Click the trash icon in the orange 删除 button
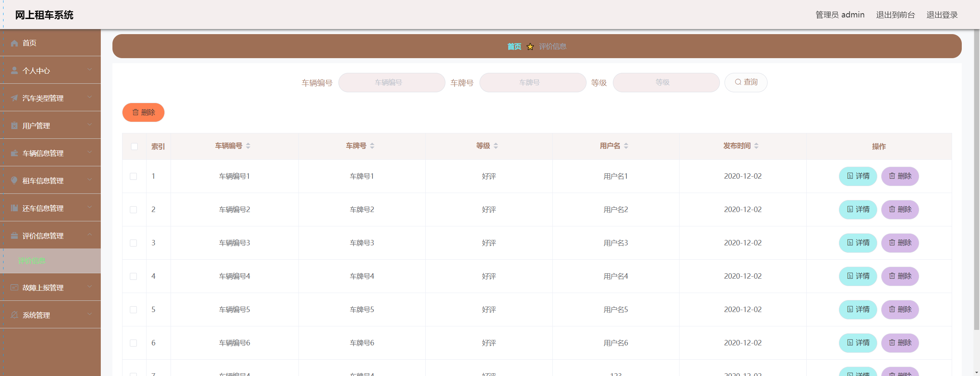Screen dimensions: 980x376 135,112
